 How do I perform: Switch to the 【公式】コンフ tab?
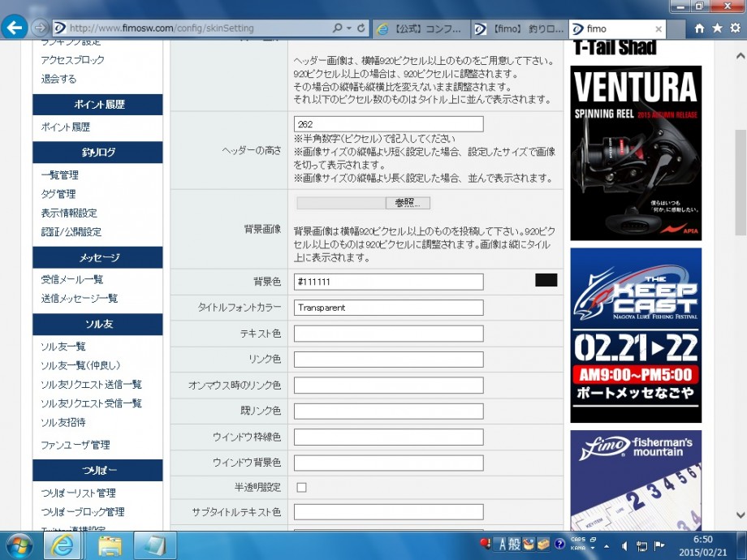(421, 28)
